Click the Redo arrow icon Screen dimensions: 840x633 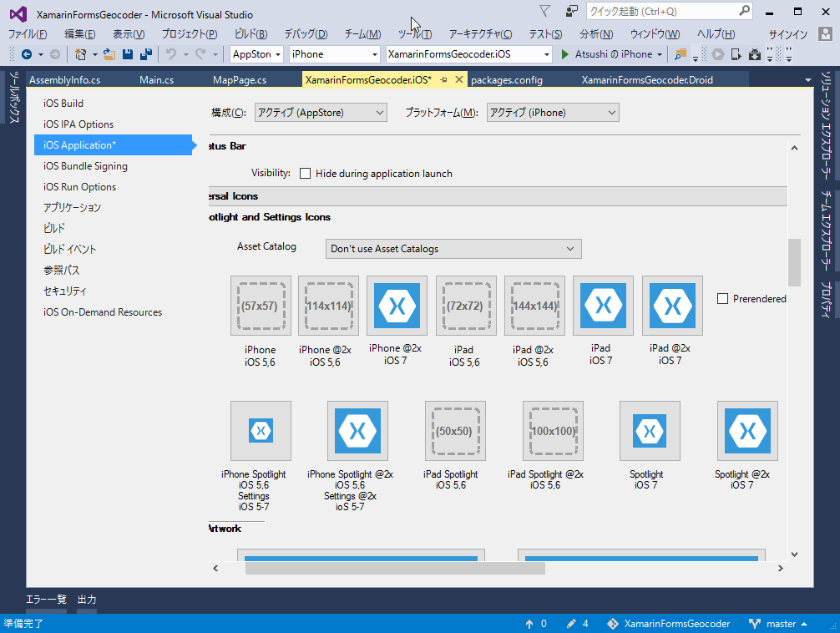click(x=200, y=54)
